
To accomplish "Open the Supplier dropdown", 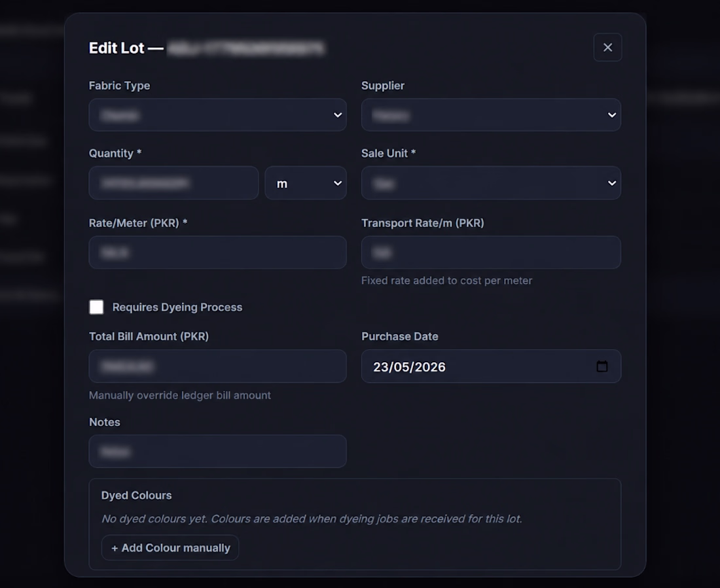I will coord(491,114).
